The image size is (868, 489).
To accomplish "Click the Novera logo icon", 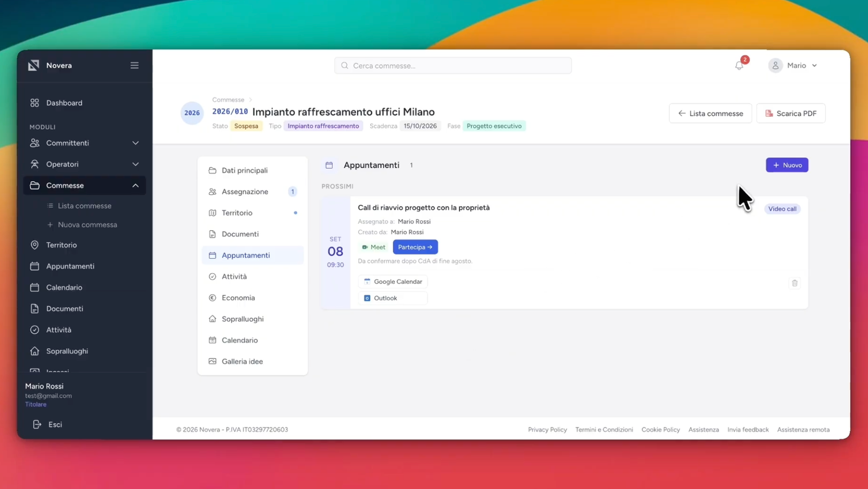I will (33, 65).
